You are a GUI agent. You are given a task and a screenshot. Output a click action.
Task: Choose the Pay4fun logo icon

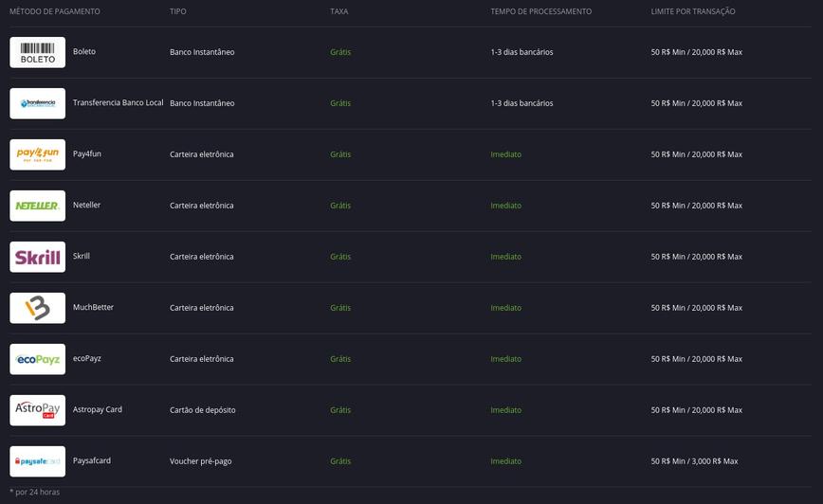[37, 154]
